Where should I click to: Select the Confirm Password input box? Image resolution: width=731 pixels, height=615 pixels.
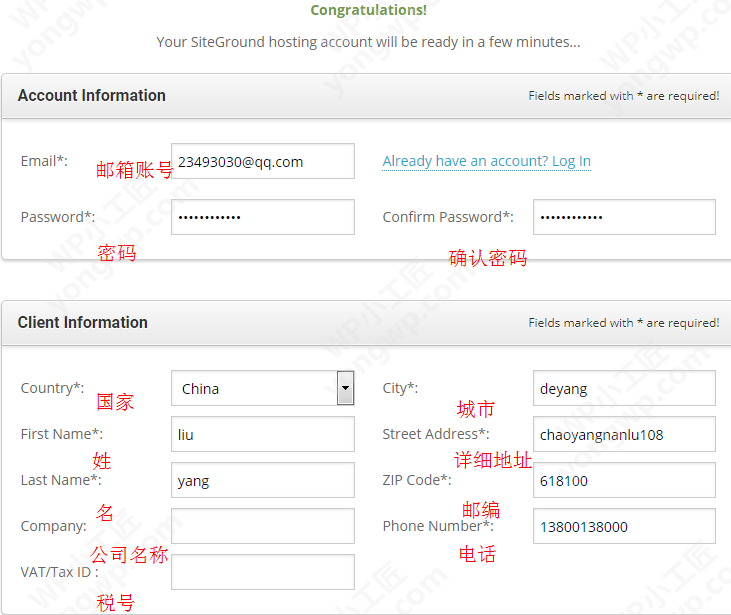point(624,217)
